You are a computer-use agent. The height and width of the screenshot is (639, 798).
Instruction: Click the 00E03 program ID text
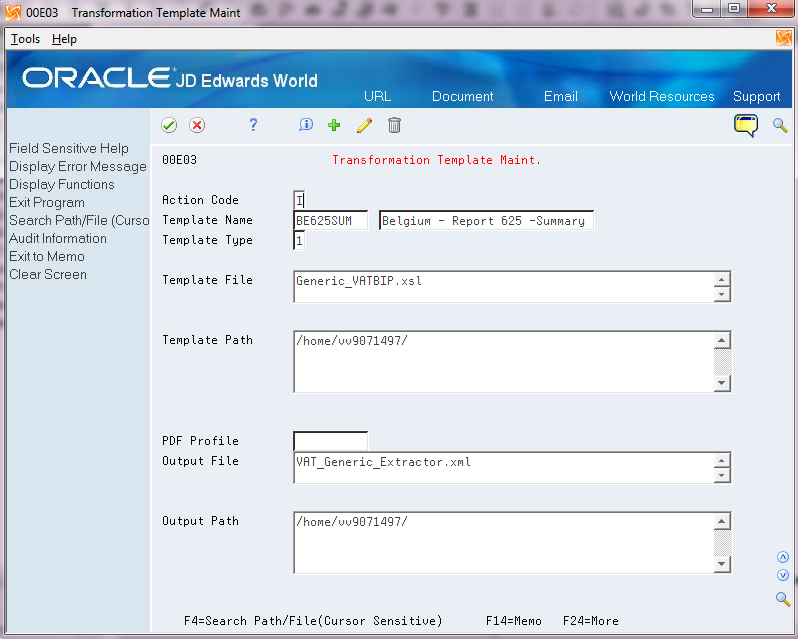coord(179,160)
